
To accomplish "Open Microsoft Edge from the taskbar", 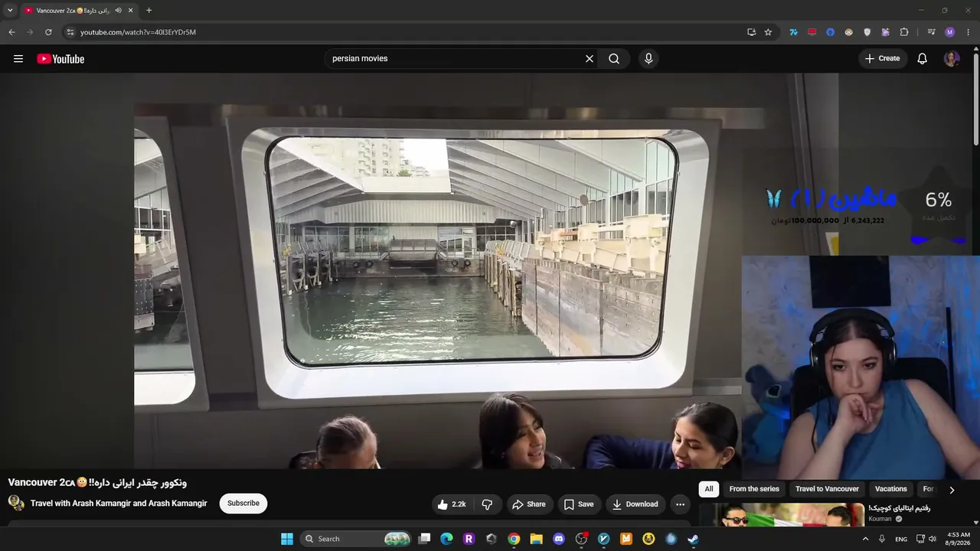I will [446, 539].
